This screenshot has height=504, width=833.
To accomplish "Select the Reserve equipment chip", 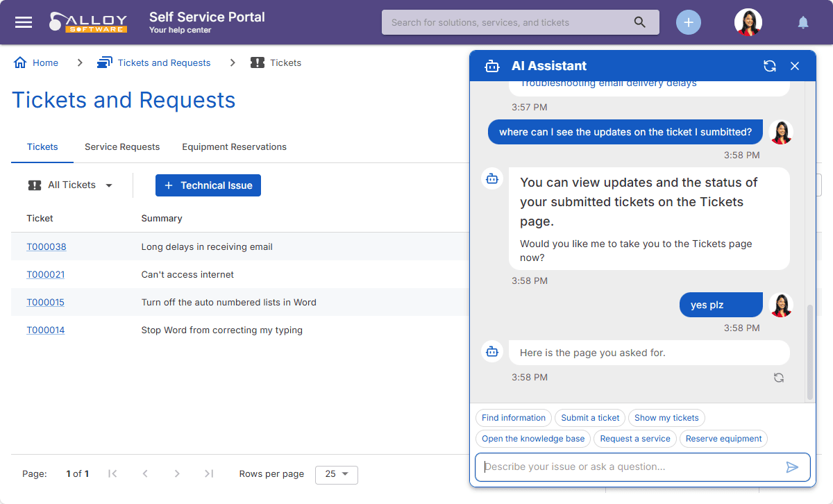I will coord(723,439).
